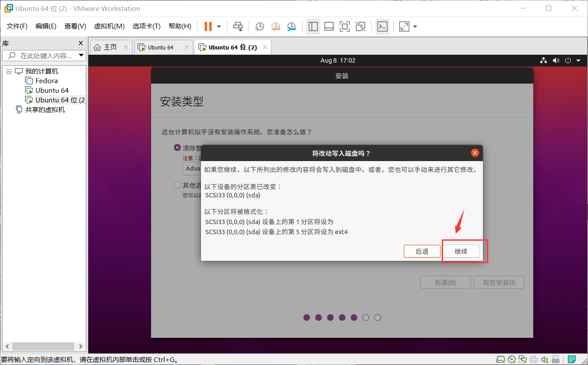Click the Ubuntu volume speaker icon
The width and height of the screenshot is (588, 365).
556,60
